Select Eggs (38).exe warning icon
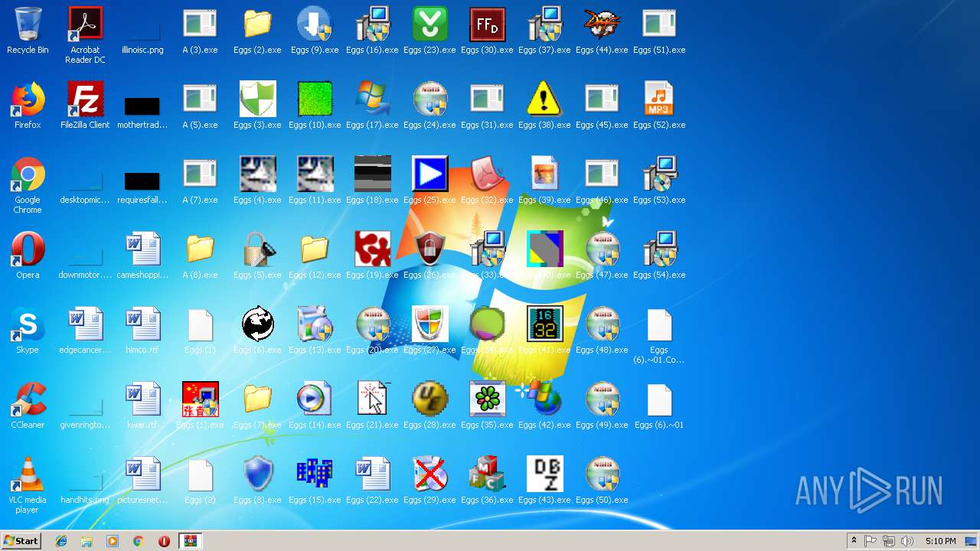Screen dimensions: 980x551 coord(544,106)
